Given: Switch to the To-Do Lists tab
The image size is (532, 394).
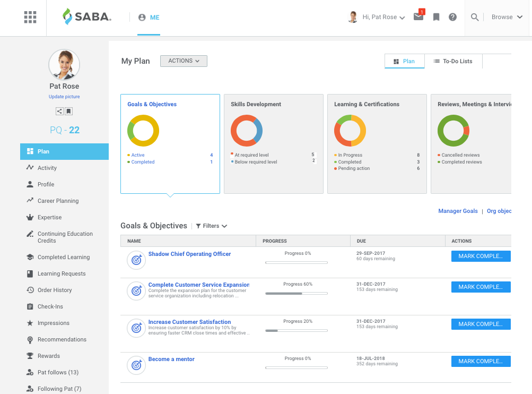Looking at the screenshot, I should point(453,61).
